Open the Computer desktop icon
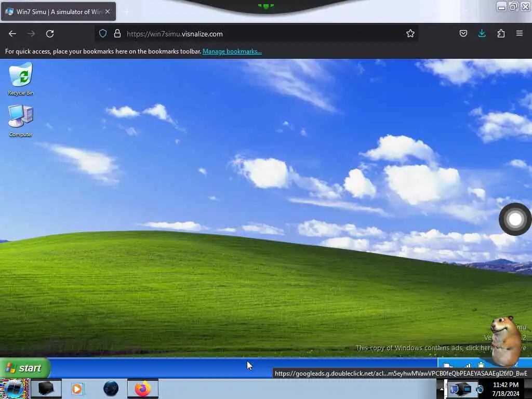Image resolution: width=532 pixels, height=399 pixels. click(x=21, y=121)
